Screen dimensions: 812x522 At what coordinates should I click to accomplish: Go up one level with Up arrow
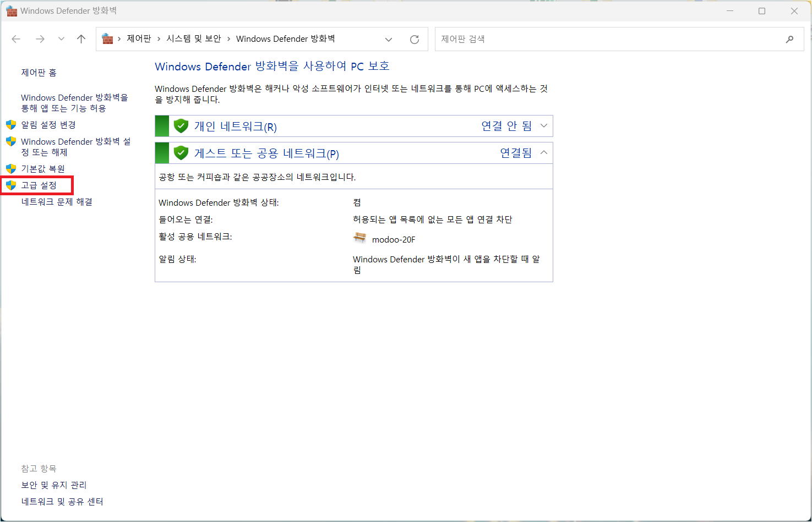pyautogui.click(x=81, y=39)
